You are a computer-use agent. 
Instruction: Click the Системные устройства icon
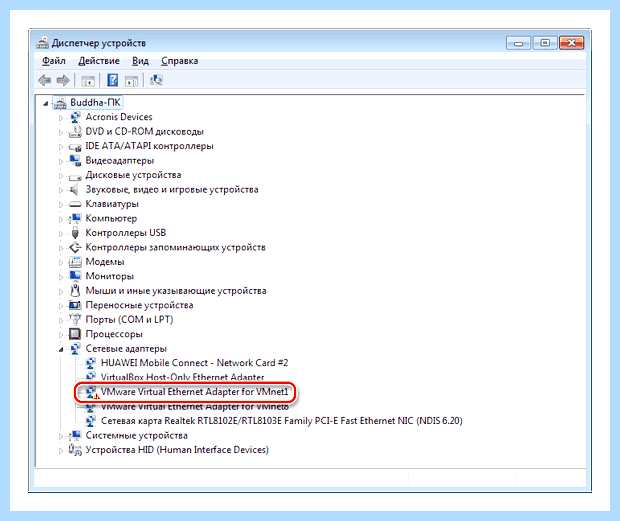(75, 435)
